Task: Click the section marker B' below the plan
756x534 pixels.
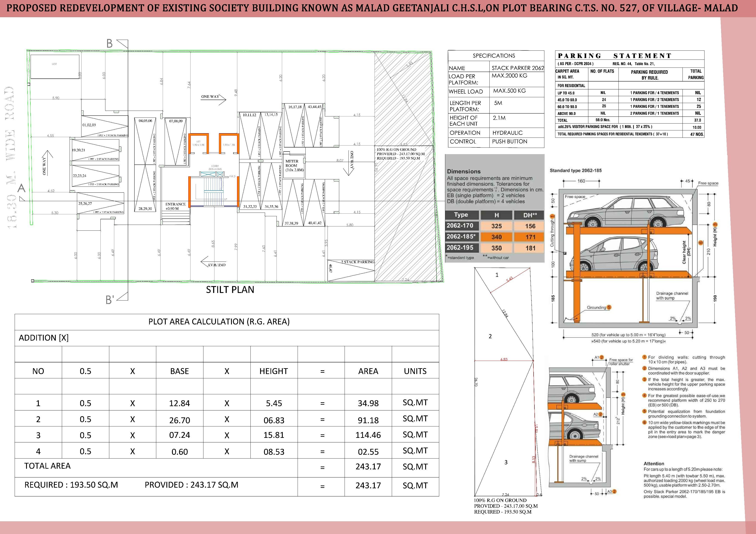Action: [x=110, y=299]
